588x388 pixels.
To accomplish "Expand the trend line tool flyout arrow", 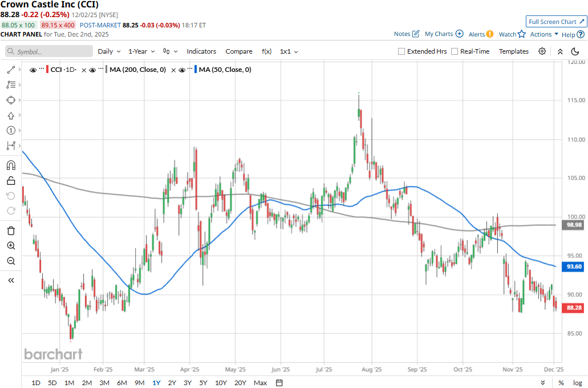I will [19, 70].
